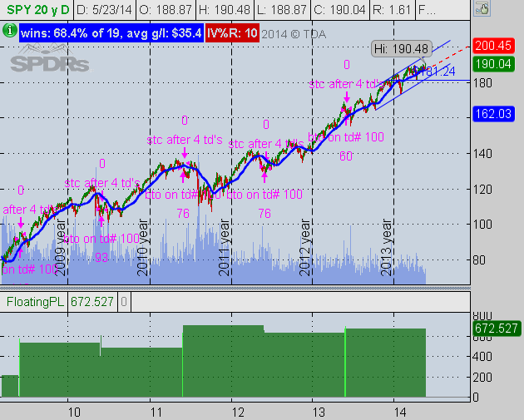Click the low price L: 188.87

281,10
